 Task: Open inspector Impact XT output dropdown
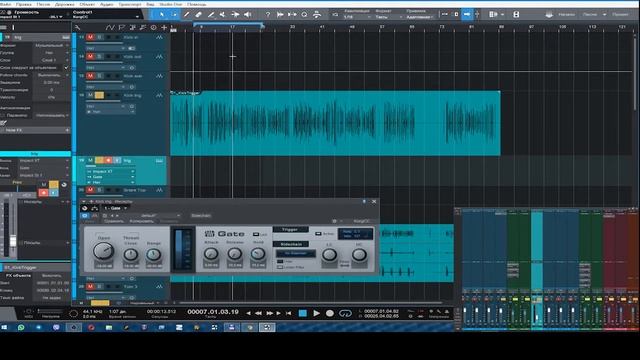point(44,161)
